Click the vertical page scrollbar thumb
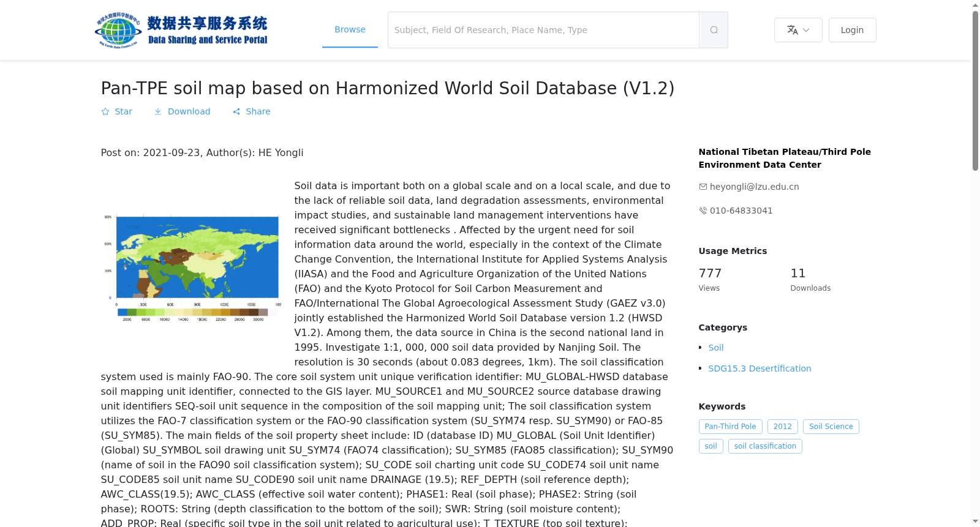Screen dimensions: 980x527 (975, 91)
